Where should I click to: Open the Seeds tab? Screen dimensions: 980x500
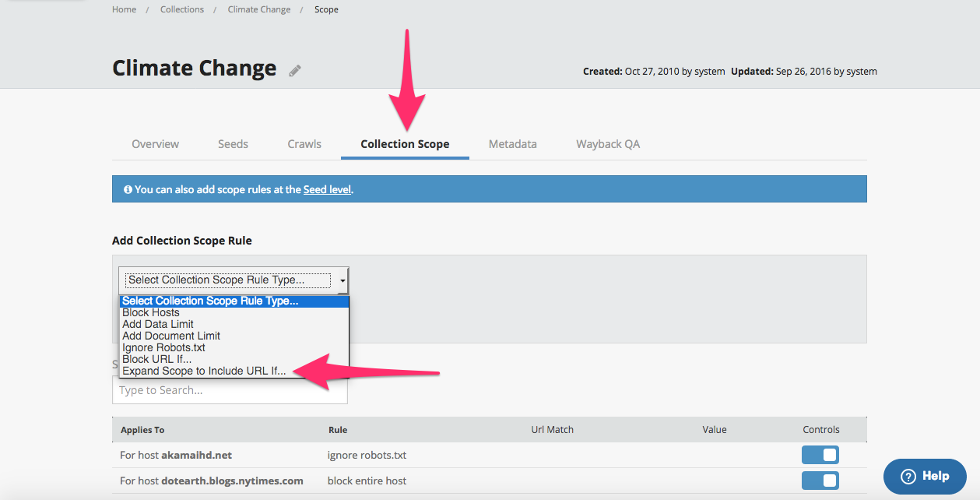(233, 144)
